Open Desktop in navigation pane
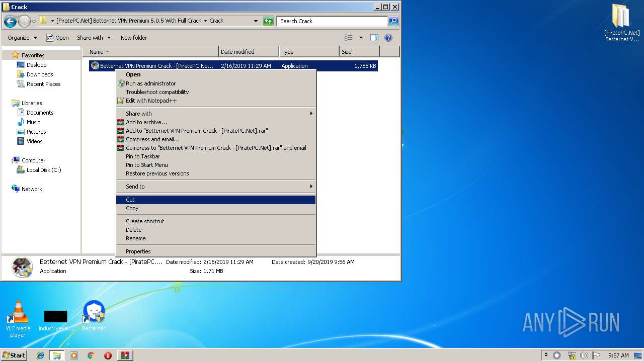This screenshot has height=362, width=644. [36, 65]
